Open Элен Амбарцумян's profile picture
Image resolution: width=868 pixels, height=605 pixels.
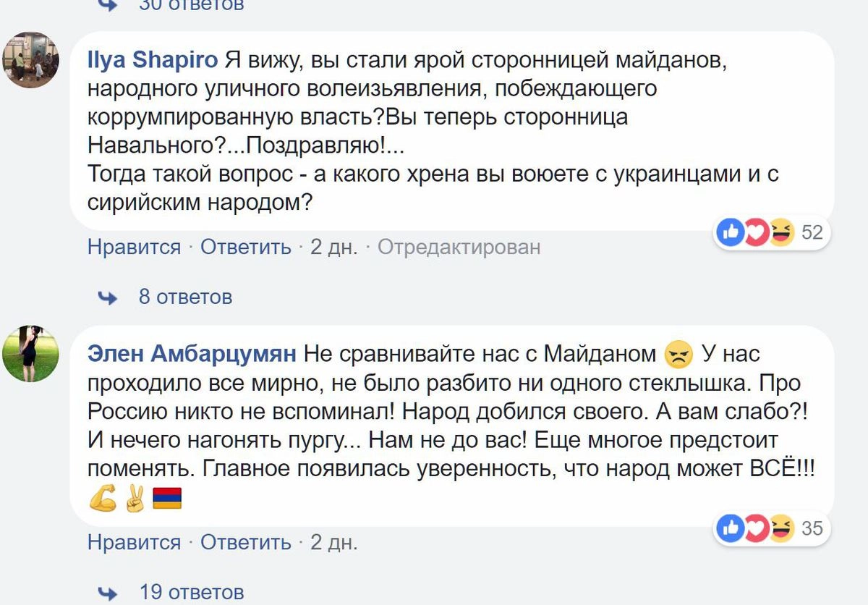point(31,354)
